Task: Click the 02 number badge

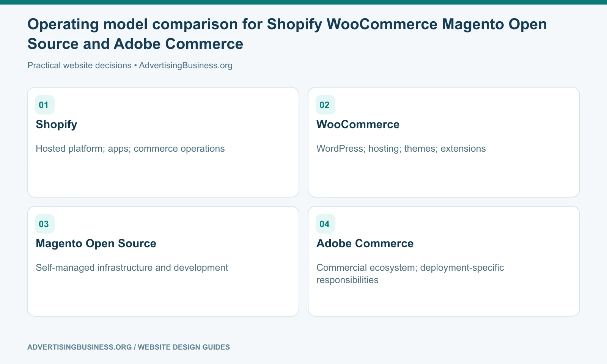Action: tap(326, 105)
